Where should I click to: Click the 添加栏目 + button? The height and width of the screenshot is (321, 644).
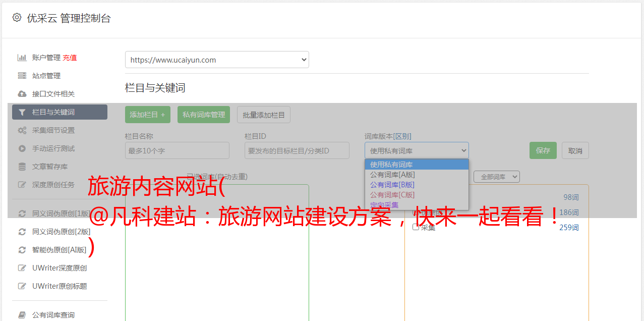148,115
